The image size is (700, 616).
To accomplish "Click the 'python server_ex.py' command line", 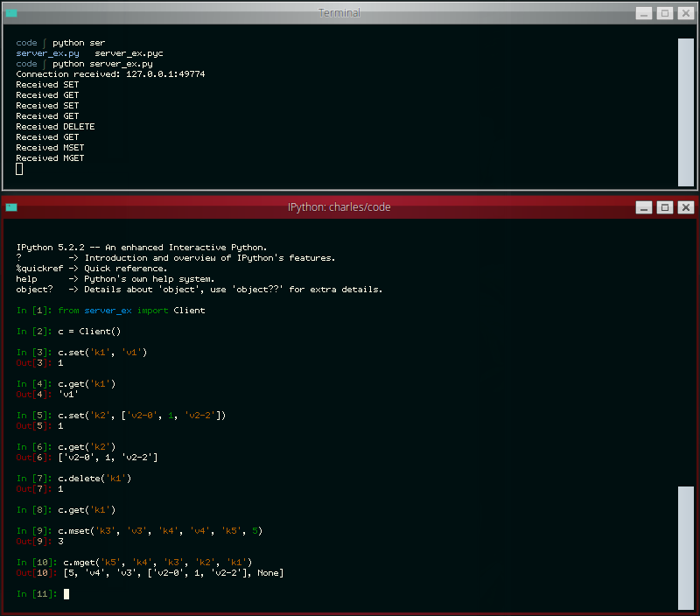I will pos(102,64).
